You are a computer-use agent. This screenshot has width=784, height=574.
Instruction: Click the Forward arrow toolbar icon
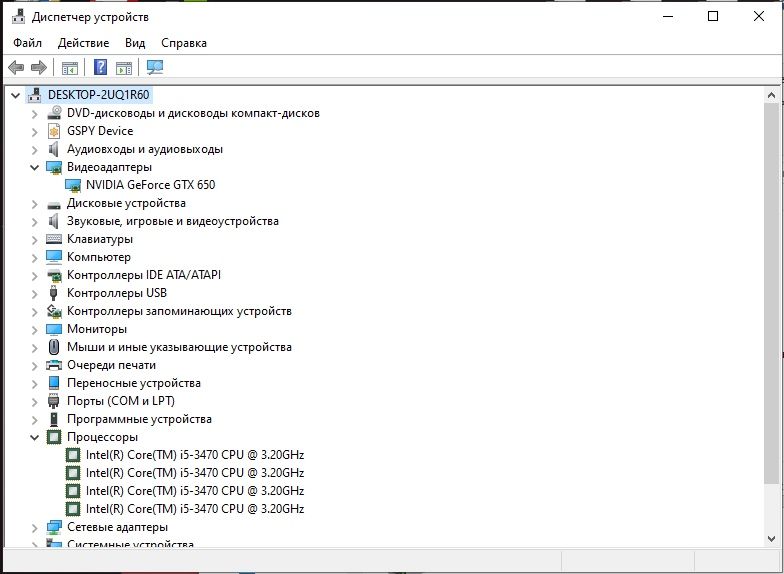(38, 67)
